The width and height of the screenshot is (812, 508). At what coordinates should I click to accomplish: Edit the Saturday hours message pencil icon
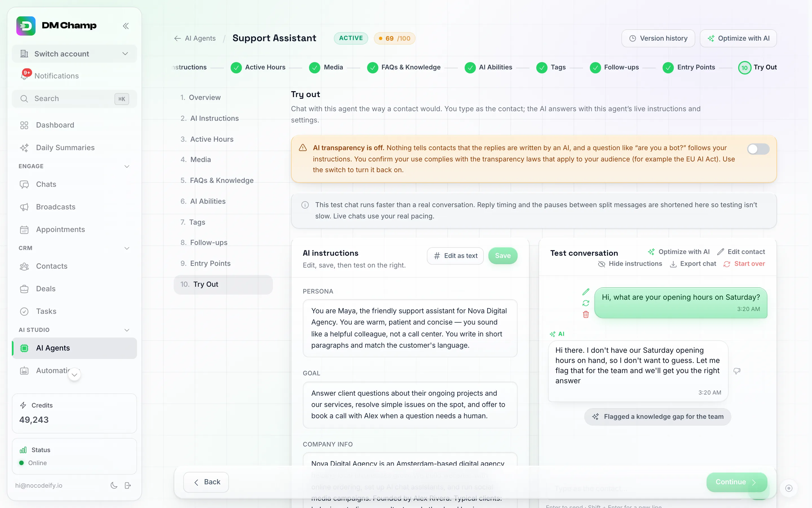point(586,292)
